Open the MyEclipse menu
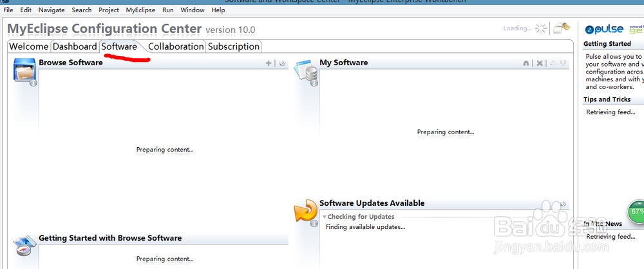 (x=140, y=10)
